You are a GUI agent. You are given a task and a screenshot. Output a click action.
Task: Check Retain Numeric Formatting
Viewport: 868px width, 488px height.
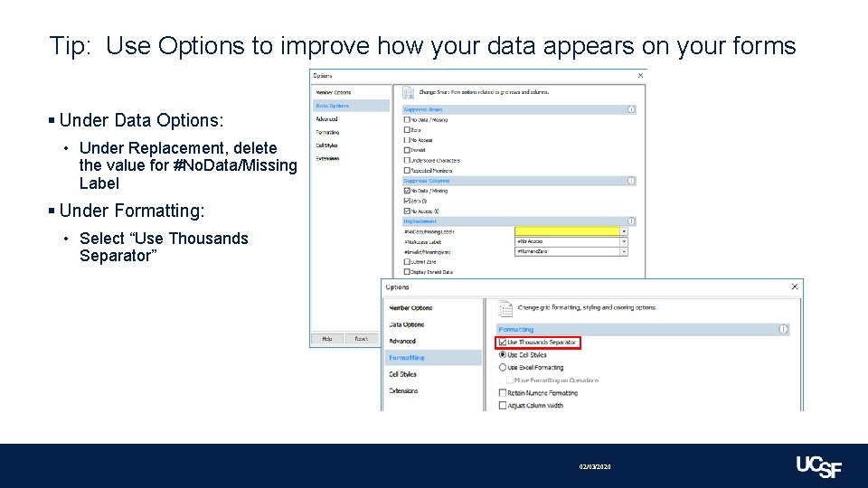click(x=503, y=393)
